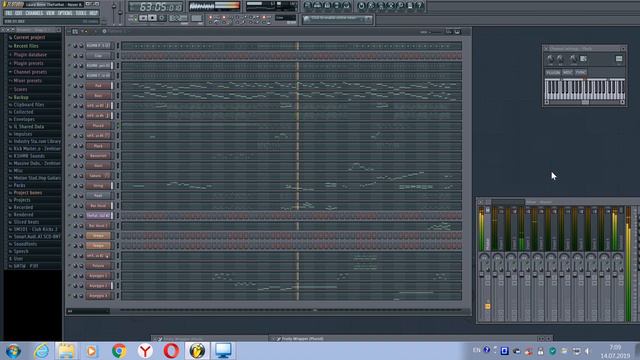Click the pan knob in Channel settings
Viewport: 640px width, 360px height.
pos(550,59)
